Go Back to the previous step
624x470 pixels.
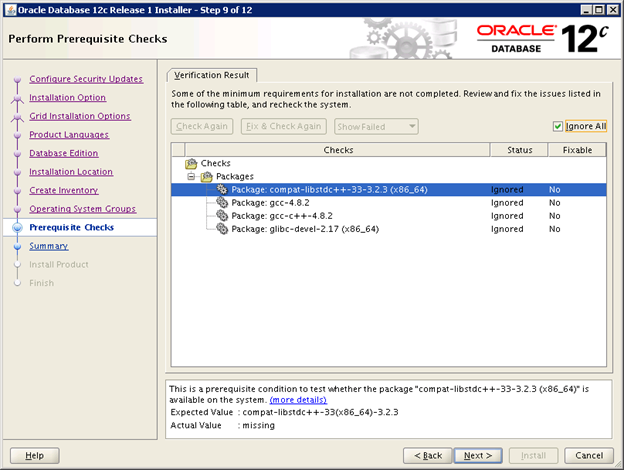pyautogui.click(x=428, y=456)
